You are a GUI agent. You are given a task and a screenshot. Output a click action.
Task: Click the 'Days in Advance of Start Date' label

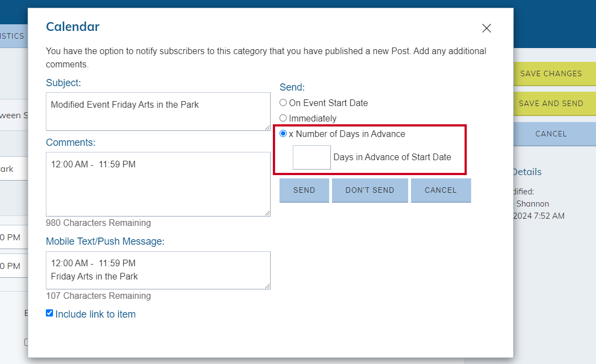(392, 157)
